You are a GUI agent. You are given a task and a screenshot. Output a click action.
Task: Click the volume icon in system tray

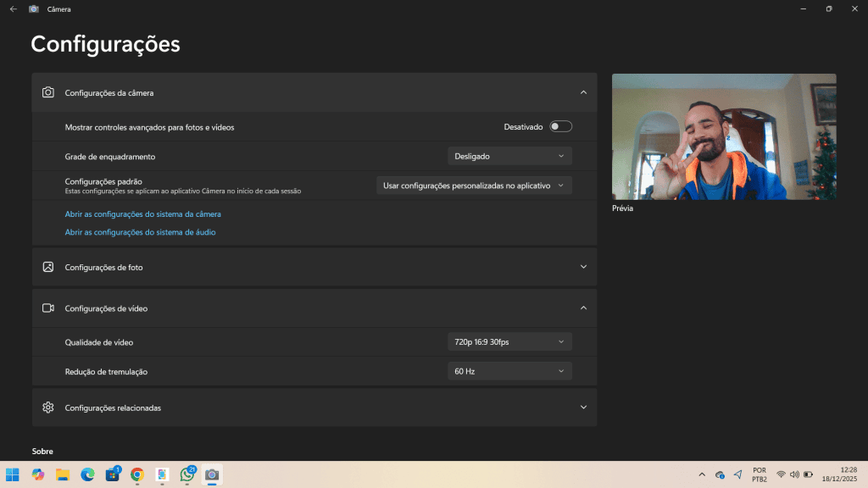(794, 474)
